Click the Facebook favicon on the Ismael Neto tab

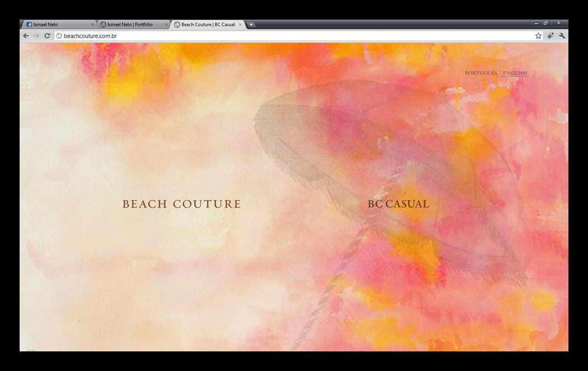(29, 25)
